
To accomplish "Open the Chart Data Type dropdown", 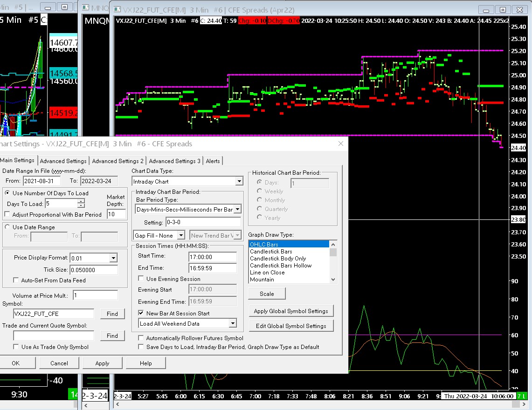I will tap(239, 181).
